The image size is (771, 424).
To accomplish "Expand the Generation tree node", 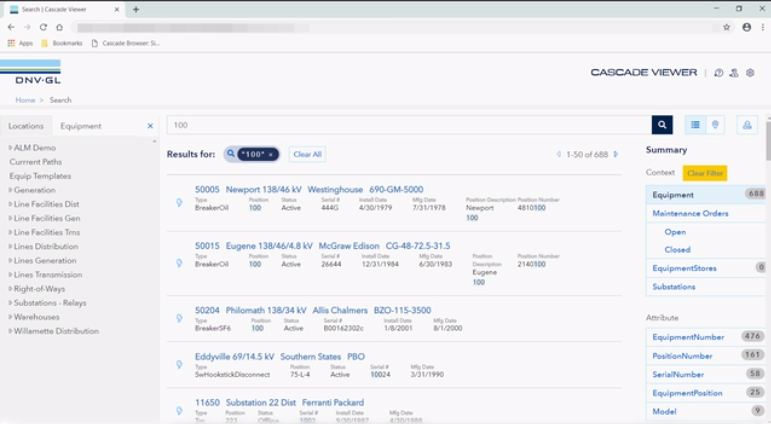I will tap(10, 190).
